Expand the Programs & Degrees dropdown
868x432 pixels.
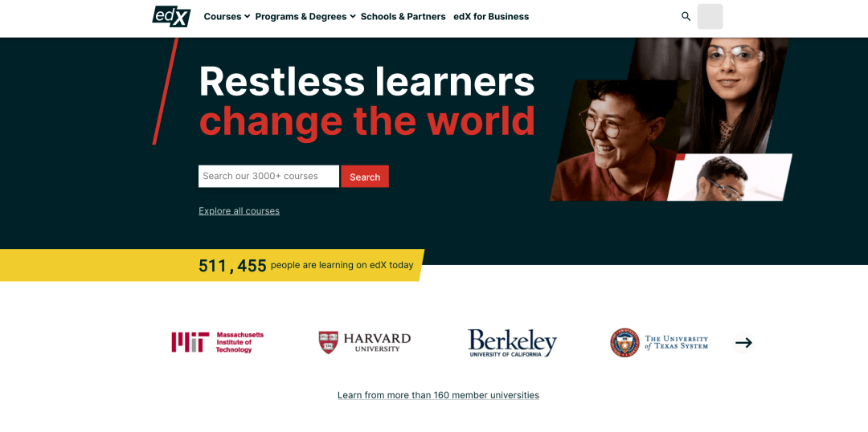pyautogui.click(x=305, y=16)
